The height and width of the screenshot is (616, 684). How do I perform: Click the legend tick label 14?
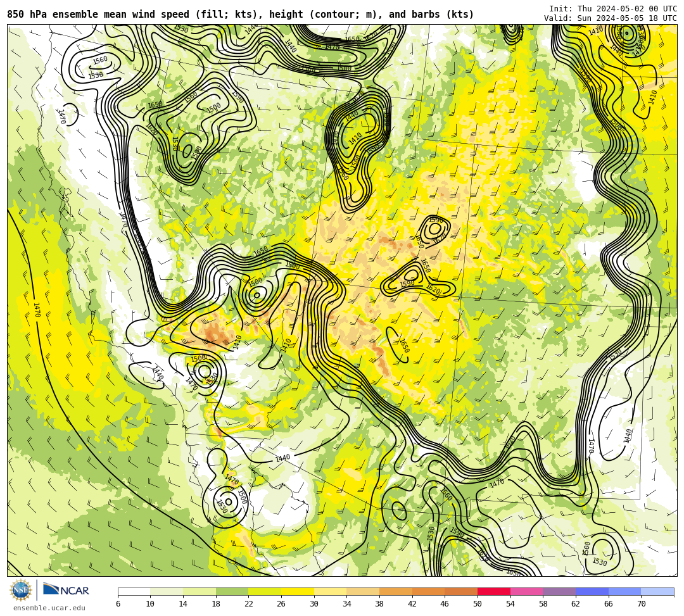[183, 604]
